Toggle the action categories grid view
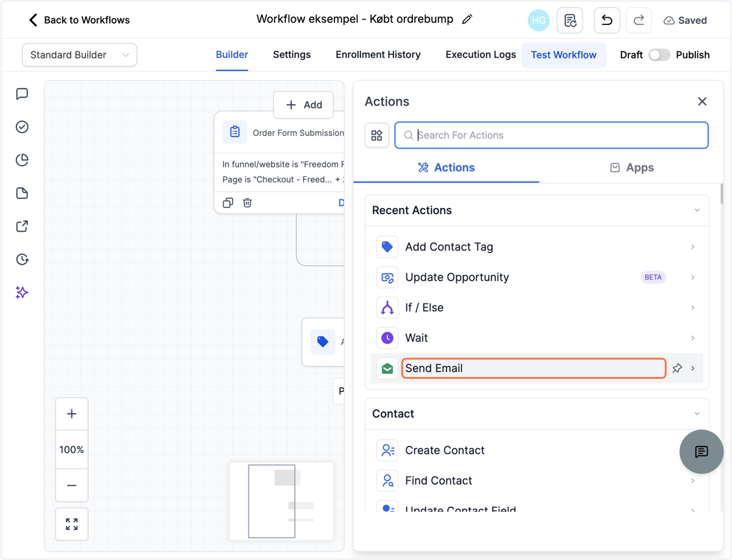The image size is (732, 560). pyautogui.click(x=377, y=135)
